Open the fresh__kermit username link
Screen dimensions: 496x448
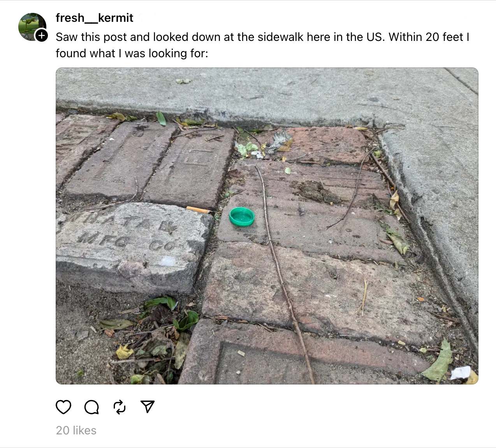(x=94, y=18)
